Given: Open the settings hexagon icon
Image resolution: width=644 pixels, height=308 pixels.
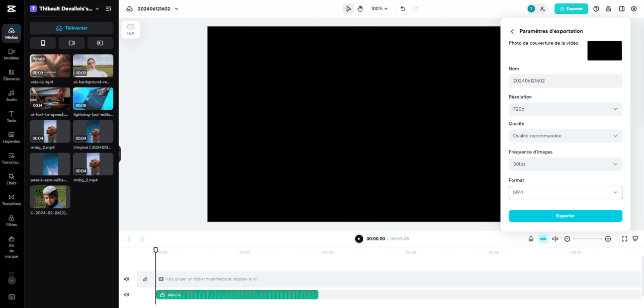Looking at the screenshot, I should coord(633,9).
